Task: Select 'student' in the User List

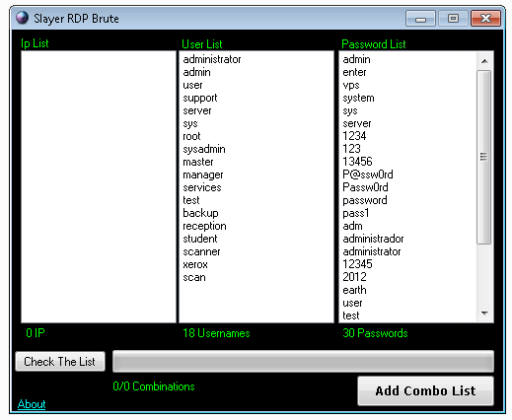Action: click(x=200, y=239)
